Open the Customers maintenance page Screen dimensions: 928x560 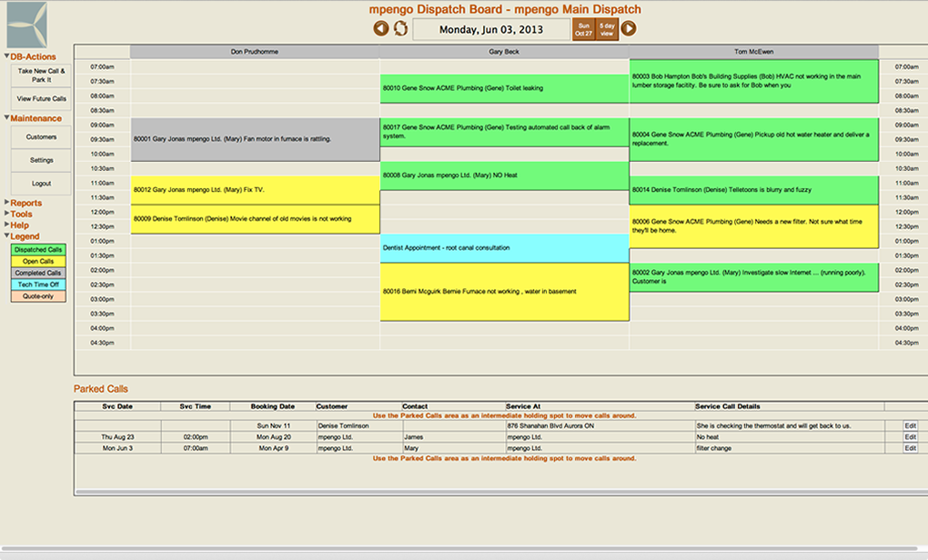click(41, 137)
